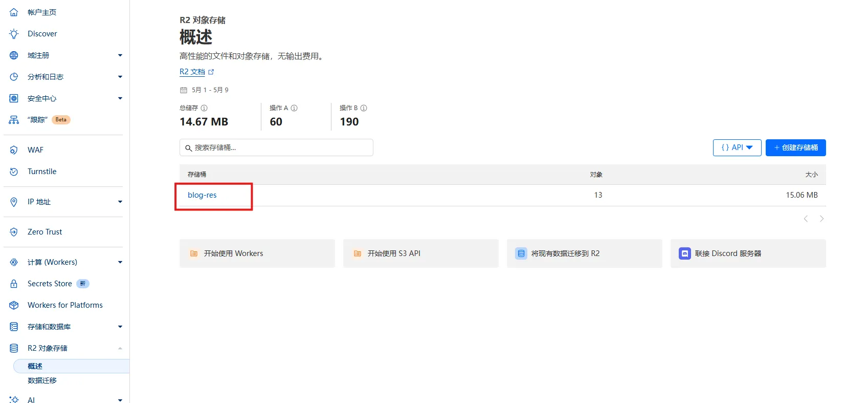This screenshot has height=403, width=868.
Task: Click the database icon on 将现有数据迁移到 R2 card
Action: coord(521,253)
